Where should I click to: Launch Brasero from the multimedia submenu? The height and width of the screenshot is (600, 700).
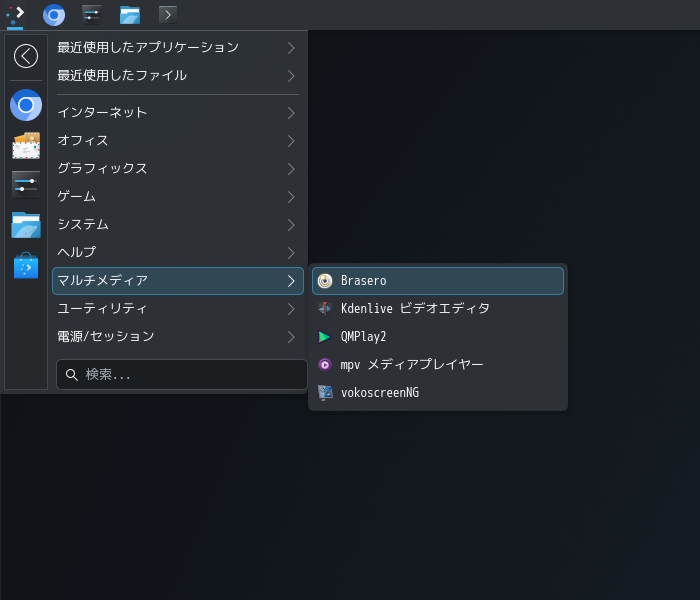pos(438,281)
